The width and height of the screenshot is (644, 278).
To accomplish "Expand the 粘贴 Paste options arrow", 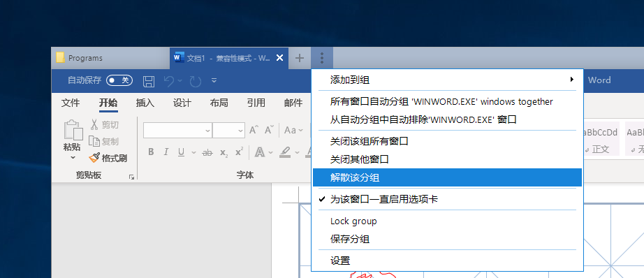I will coord(73,157).
